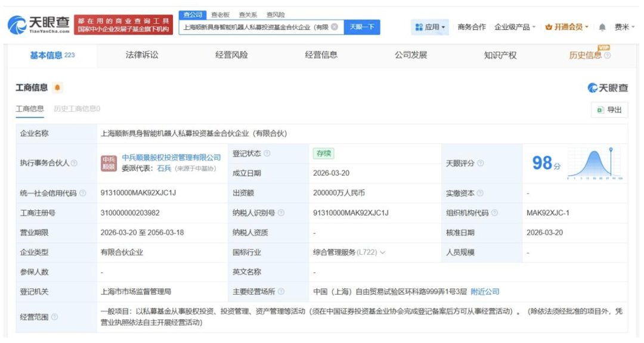644x343 pixels.
Task: Click the 98分 score value
Action: point(546,163)
